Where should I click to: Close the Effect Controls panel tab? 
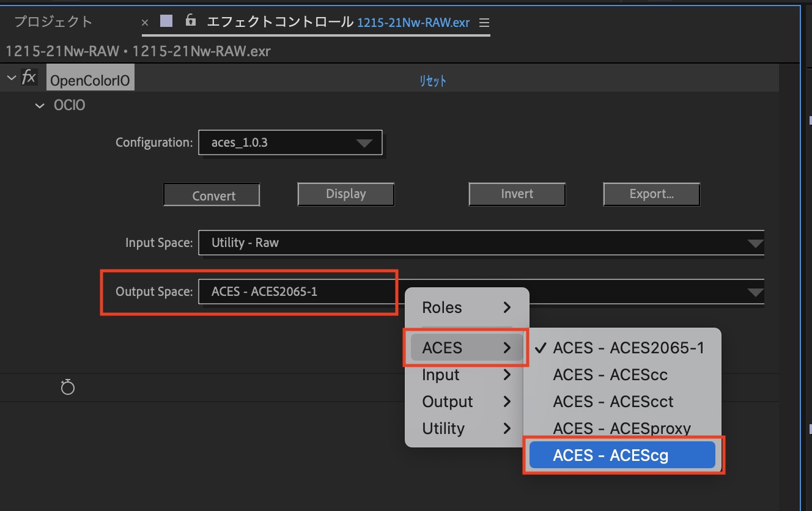[x=145, y=23]
